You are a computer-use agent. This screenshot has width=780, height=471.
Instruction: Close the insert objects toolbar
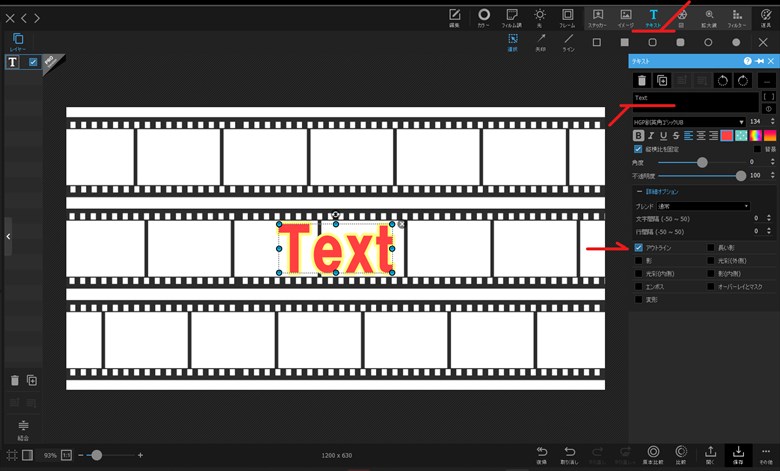[x=763, y=42]
